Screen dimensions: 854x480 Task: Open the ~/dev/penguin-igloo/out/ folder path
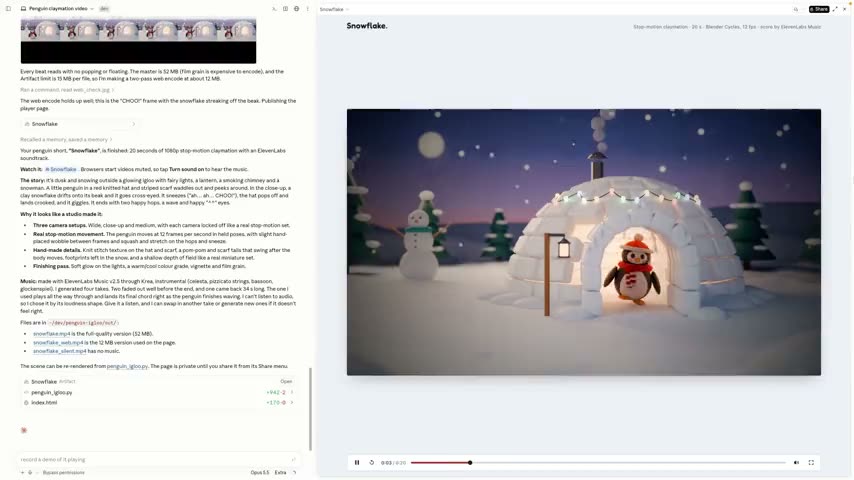(x=83, y=323)
